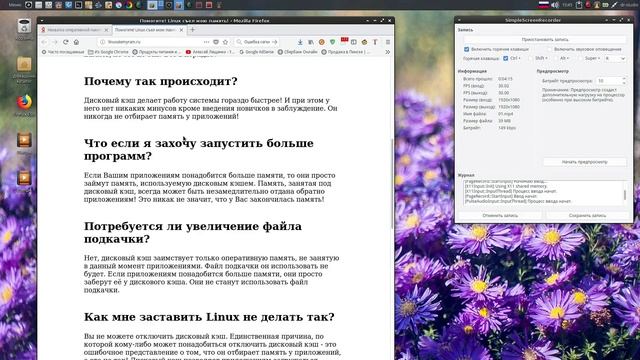Screen dimensions: 640x360
Task: Toggle Ctrl hotkey checkbox
Action: point(506,58)
